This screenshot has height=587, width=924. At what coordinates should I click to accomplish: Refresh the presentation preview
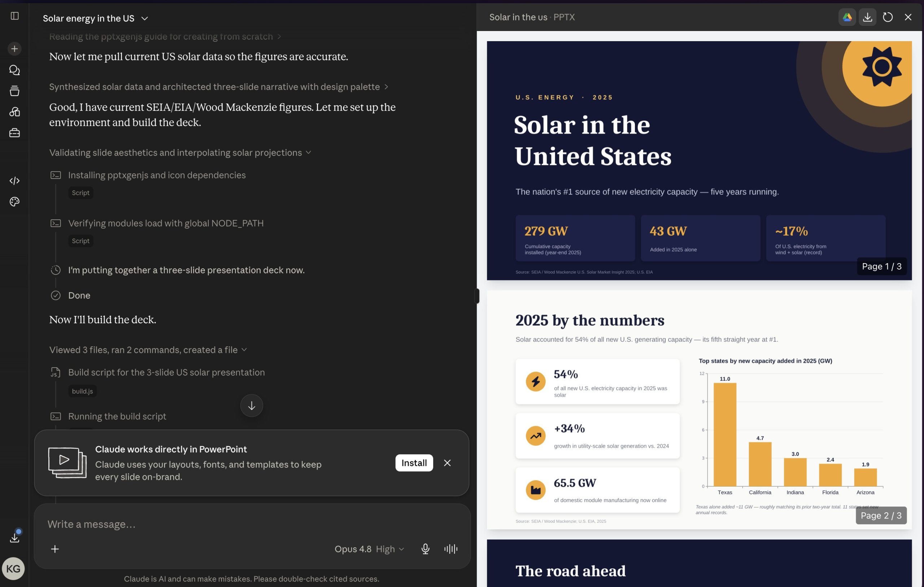coord(888,17)
